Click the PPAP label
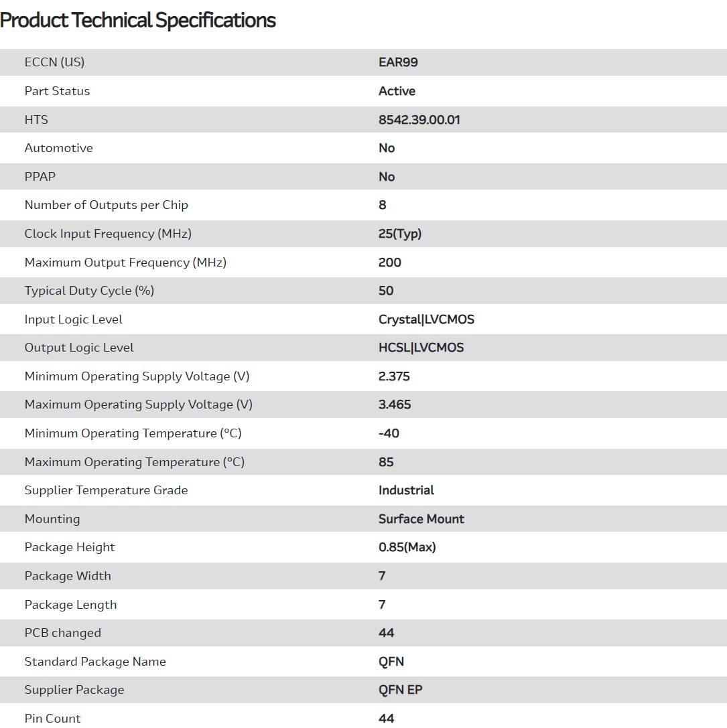The image size is (727, 728). coord(40,177)
